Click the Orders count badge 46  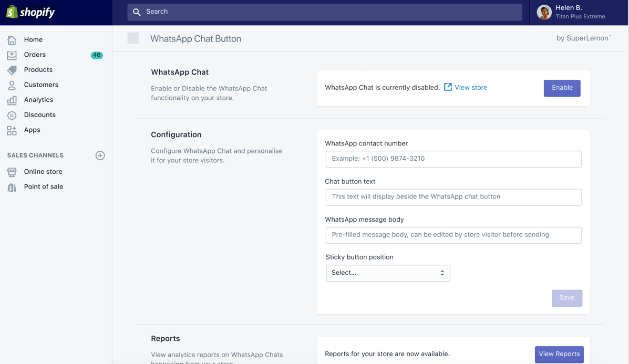point(97,55)
